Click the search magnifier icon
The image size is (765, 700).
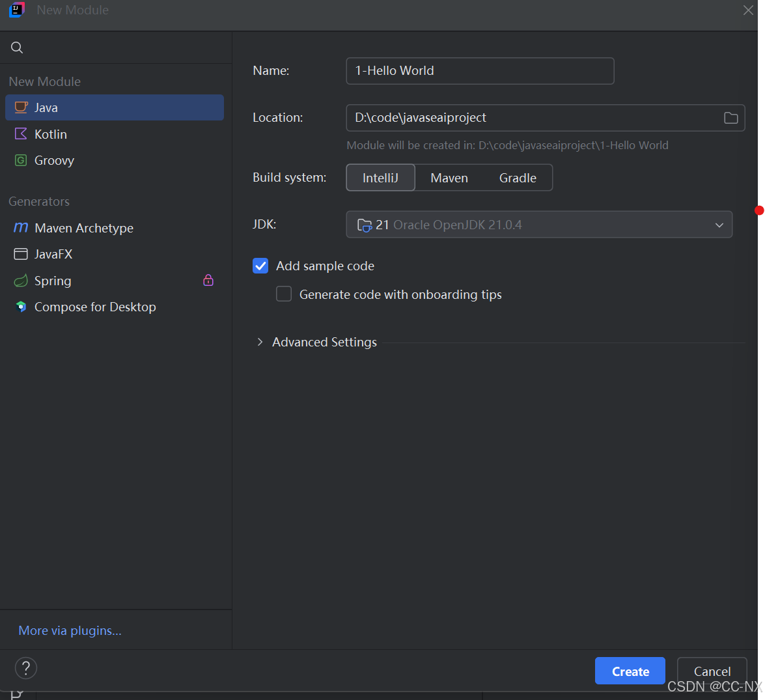[x=16, y=48]
